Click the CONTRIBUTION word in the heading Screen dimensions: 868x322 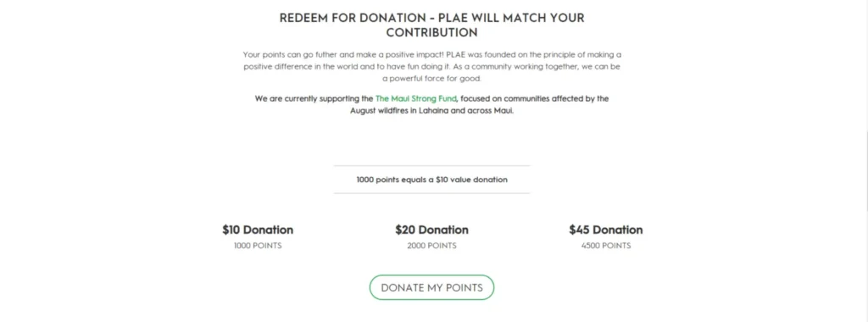coord(431,33)
